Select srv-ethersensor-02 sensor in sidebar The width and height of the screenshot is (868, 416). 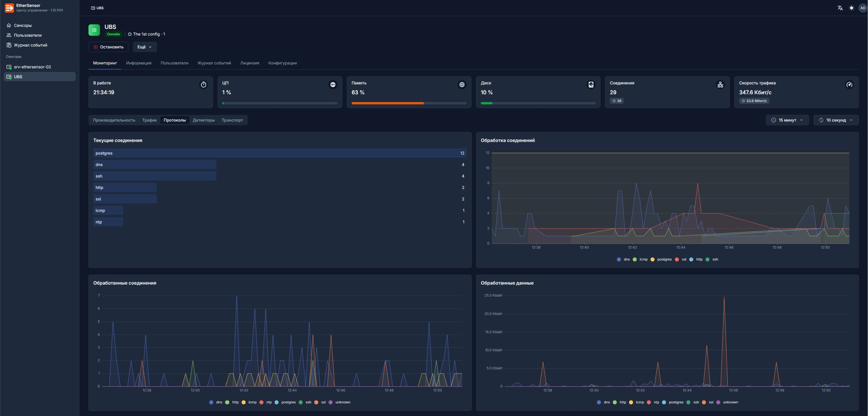[x=32, y=67]
